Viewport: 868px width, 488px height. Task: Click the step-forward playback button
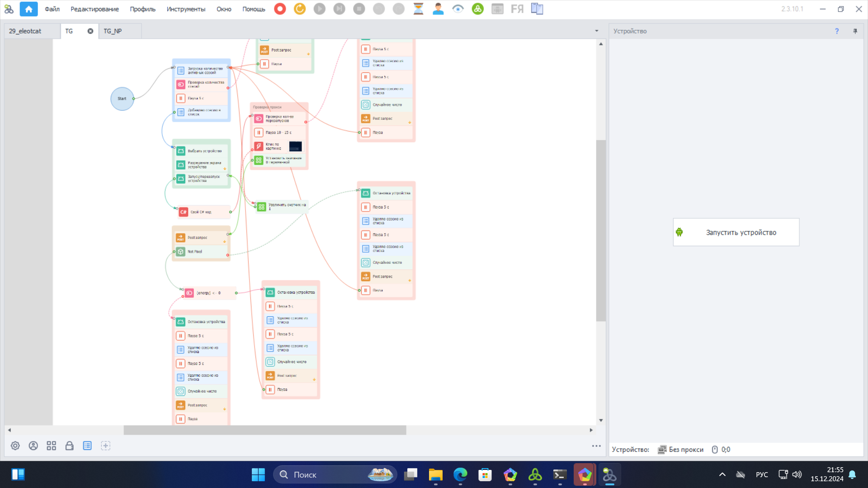coord(339,9)
